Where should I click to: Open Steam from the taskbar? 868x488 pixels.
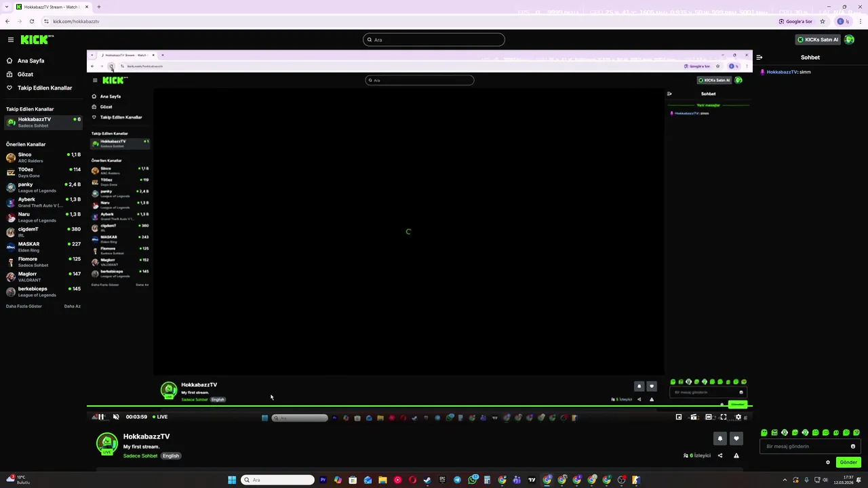coord(427,480)
